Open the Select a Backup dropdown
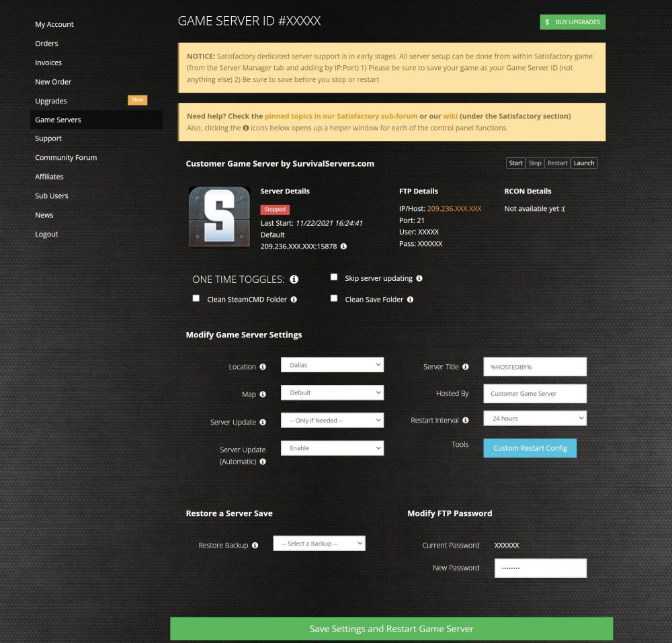Image resolution: width=672 pixels, height=643 pixels. [319, 543]
